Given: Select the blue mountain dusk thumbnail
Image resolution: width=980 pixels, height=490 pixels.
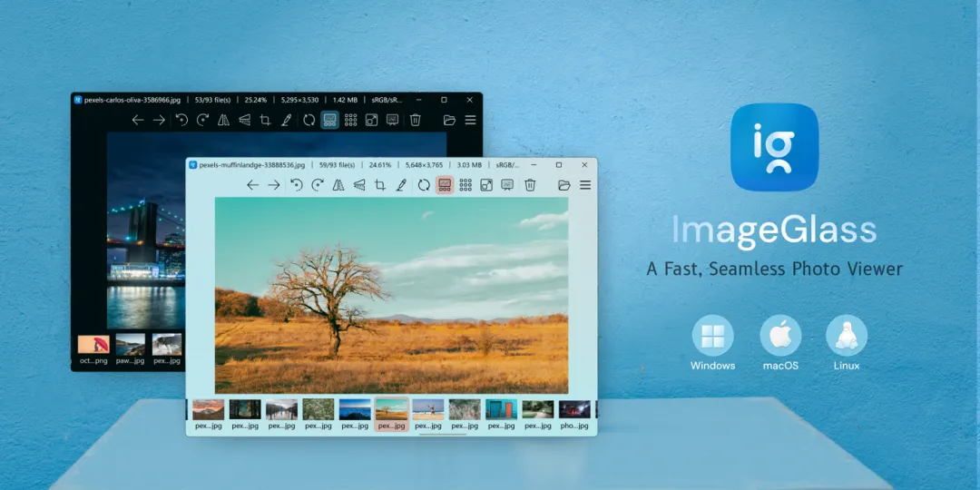Looking at the screenshot, I should [x=355, y=415].
